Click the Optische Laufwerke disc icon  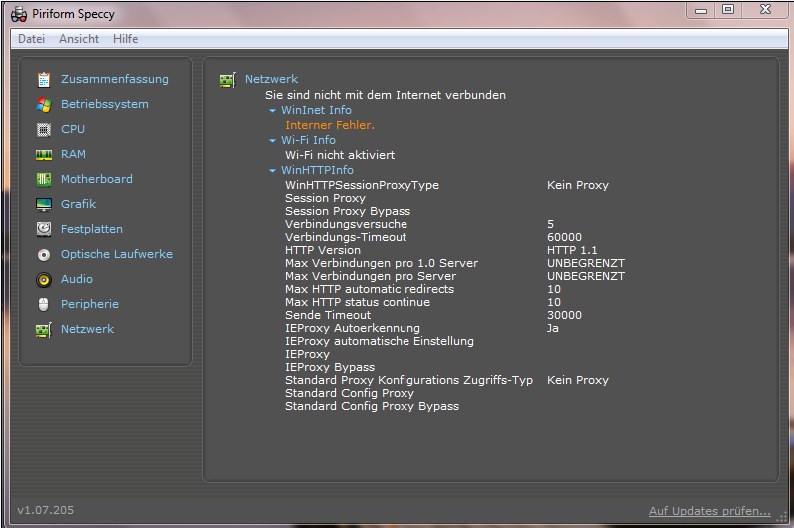point(44,255)
